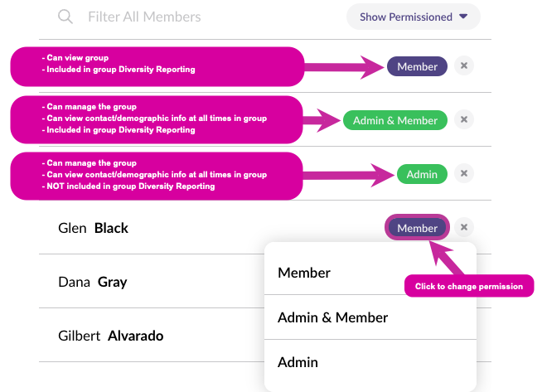Click Glen Black's Member permission badge
This screenshot has height=392, width=542.
click(x=417, y=228)
